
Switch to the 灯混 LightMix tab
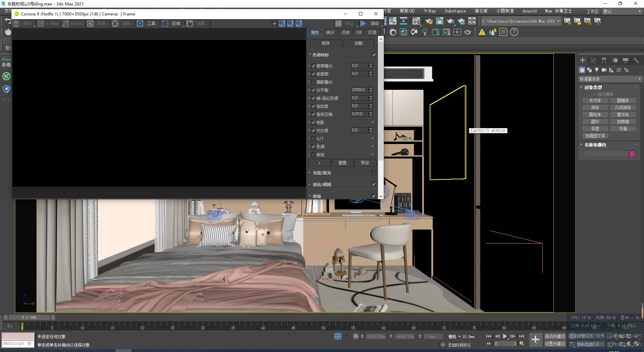(372, 33)
